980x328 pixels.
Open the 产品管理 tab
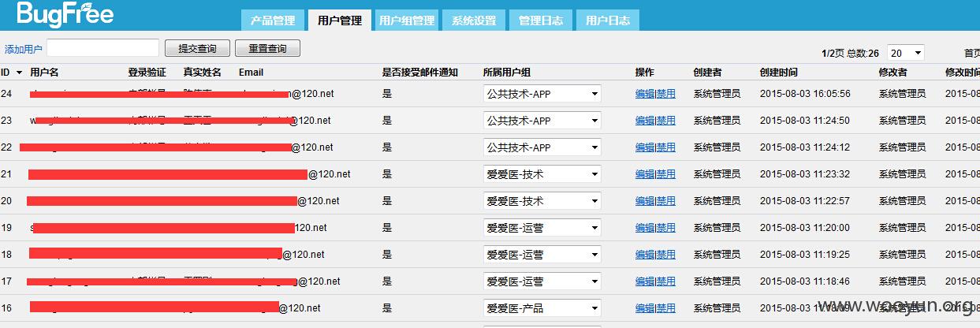pyautogui.click(x=272, y=20)
